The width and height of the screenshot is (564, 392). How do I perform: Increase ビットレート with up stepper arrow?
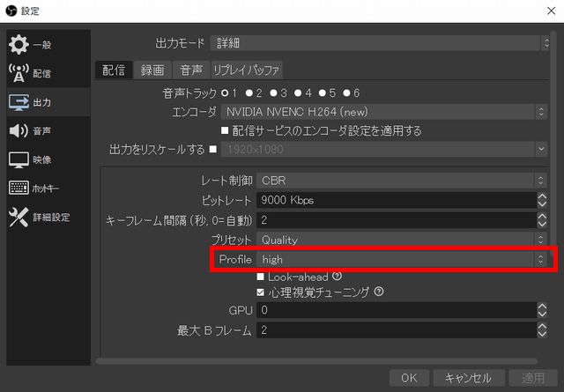coord(542,196)
